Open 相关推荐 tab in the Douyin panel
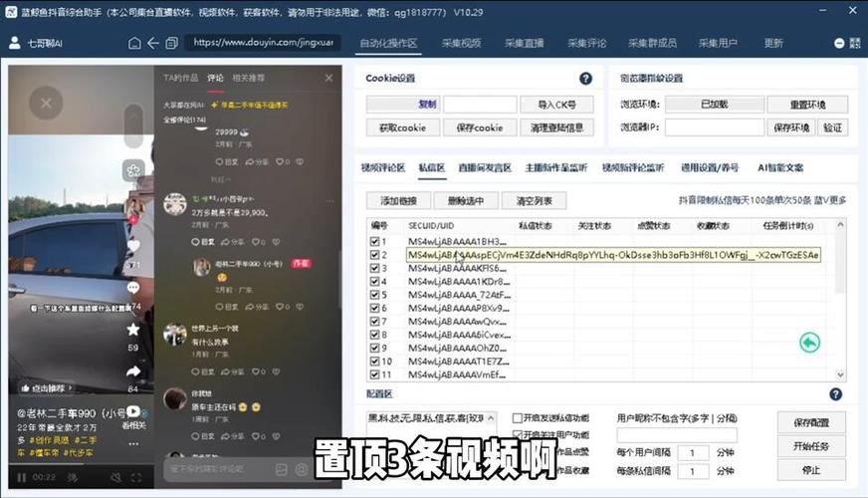The height and width of the screenshot is (498, 868). pos(248,78)
